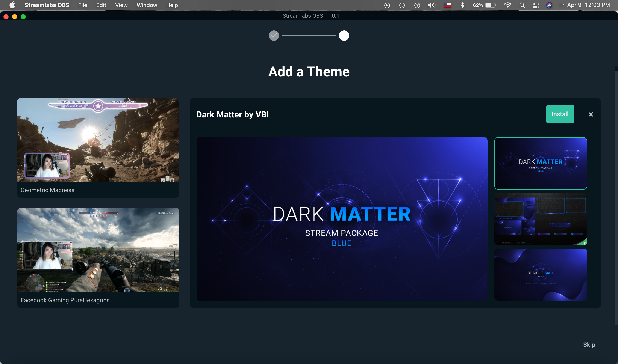Select the Facebook Gaming PureHexagons theme
Screen dimensions: 618x364
pos(98,250)
